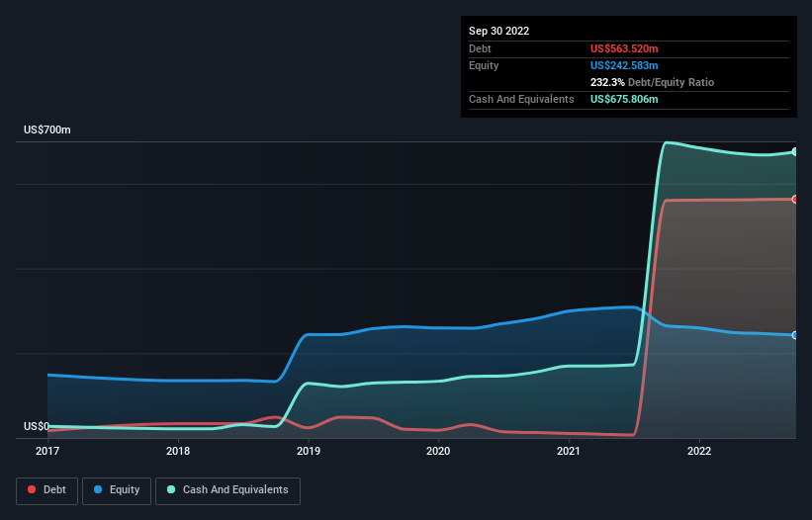Toggle the Debt legend button
Viewport: 812px width, 520px height.
pyautogui.click(x=46, y=490)
